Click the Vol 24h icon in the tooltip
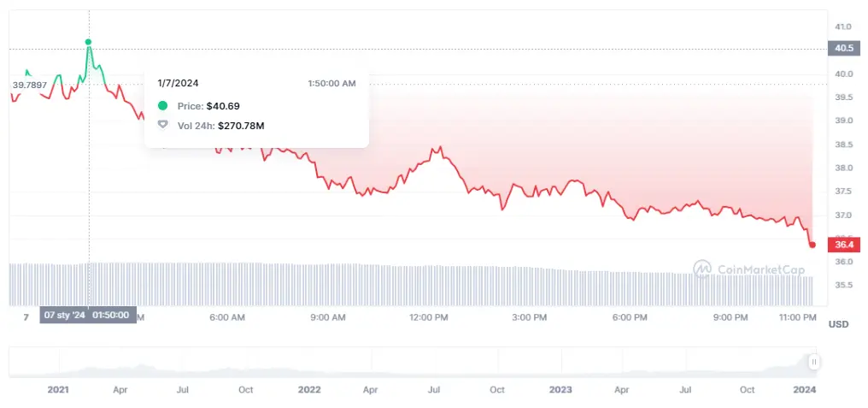Screen dimensions: 868x408 pos(163,125)
